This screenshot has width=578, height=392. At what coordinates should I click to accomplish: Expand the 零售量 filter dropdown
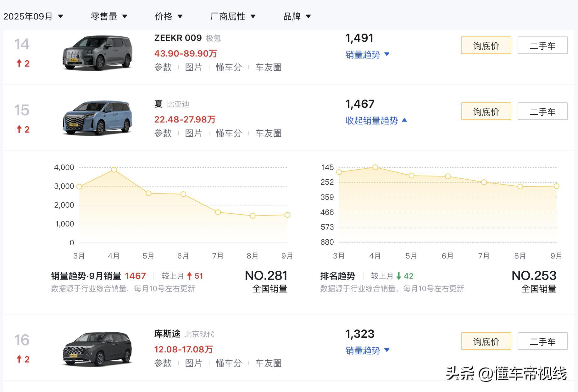tap(109, 16)
